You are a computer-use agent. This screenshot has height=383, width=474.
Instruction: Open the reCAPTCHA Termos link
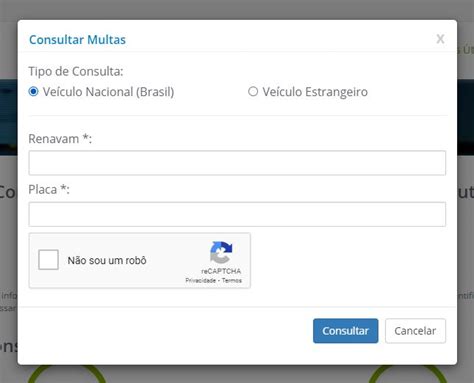232,280
